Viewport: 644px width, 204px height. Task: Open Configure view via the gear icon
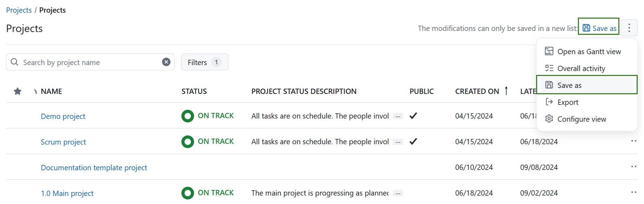[549, 119]
